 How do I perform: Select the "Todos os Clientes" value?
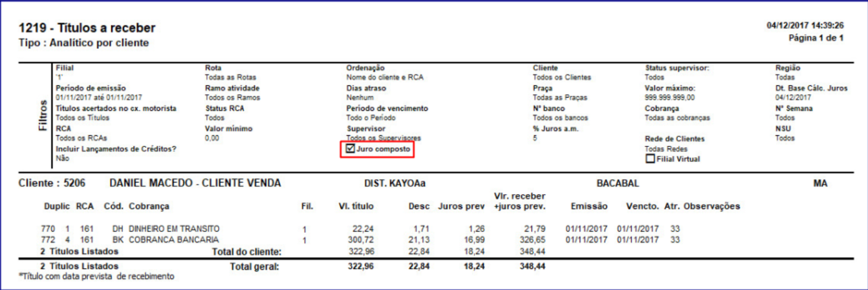point(562,78)
